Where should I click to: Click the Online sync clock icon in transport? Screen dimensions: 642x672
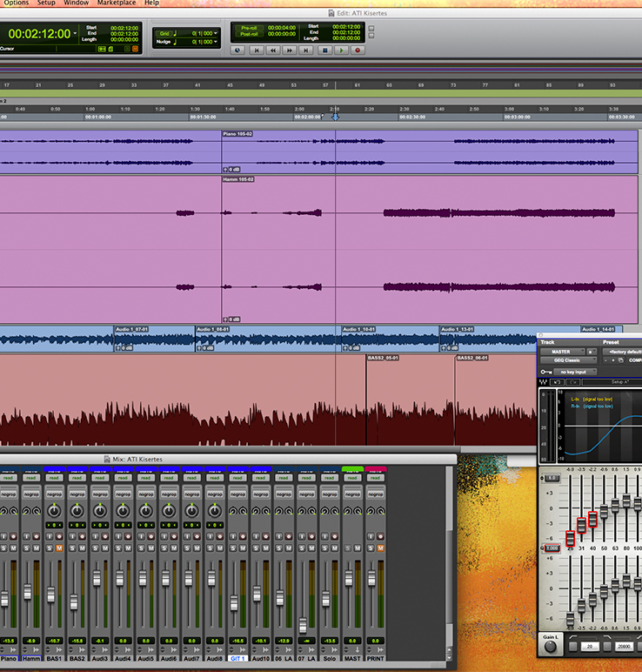click(x=237, y=50)
